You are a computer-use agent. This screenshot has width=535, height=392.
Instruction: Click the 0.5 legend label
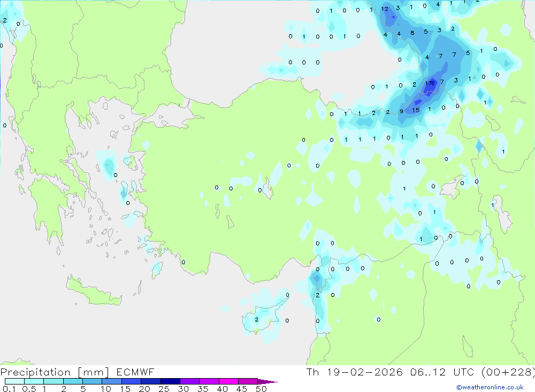point(29,389)
